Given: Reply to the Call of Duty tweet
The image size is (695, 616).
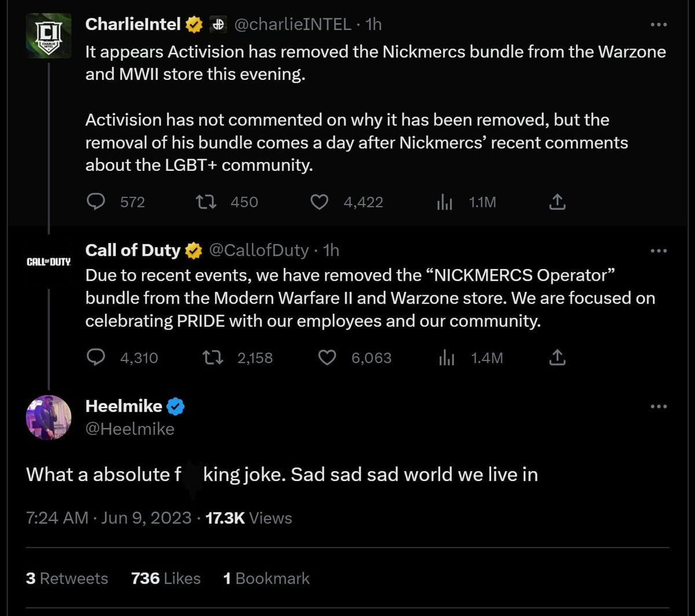Looking at the screenshot, I should [x=97, y=358].
